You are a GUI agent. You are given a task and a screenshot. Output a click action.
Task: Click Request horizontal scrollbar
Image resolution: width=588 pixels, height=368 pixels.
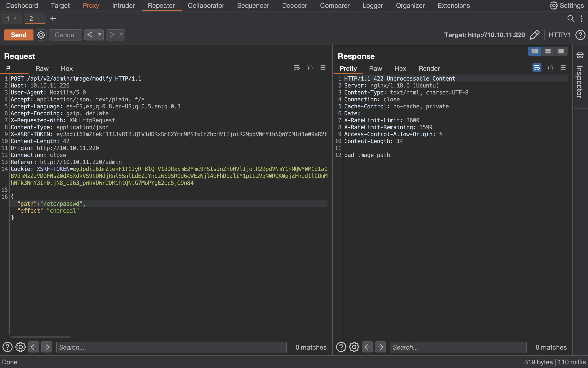click(41, 337)
